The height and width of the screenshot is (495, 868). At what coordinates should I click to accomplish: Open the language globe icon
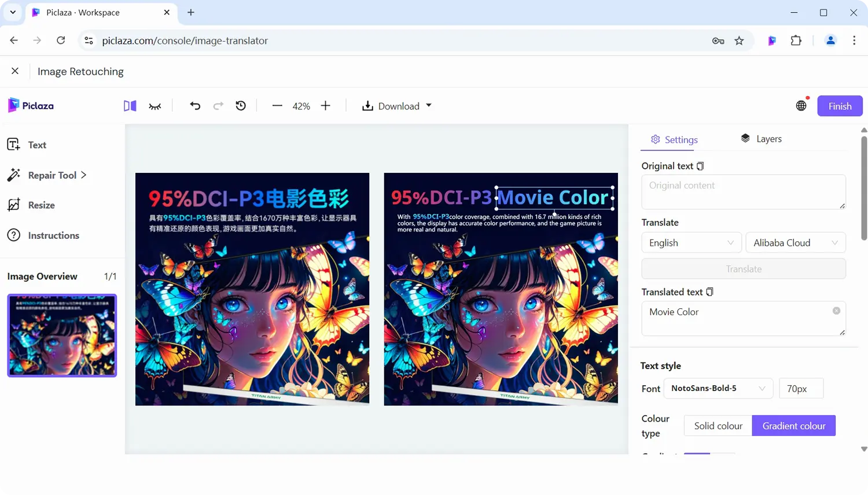(x=801, y=106)
